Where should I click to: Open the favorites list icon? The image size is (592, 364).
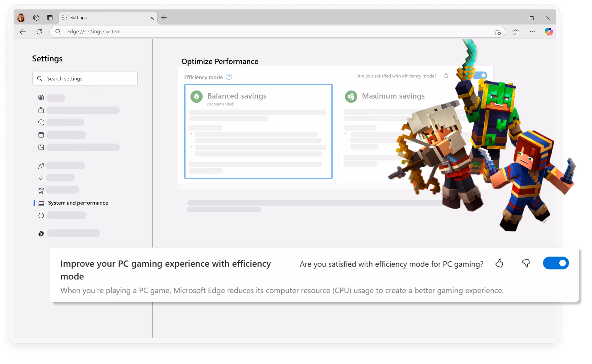pyautogui.click(x=516, y=31)
